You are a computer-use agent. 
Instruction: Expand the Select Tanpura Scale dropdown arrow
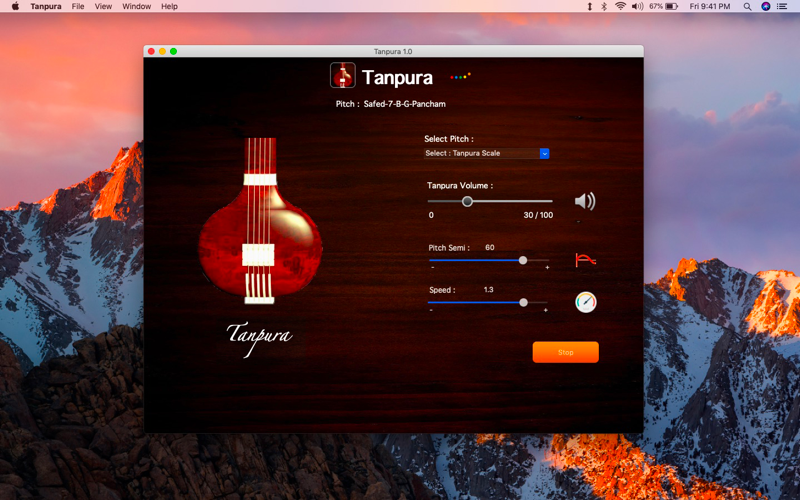544,154
